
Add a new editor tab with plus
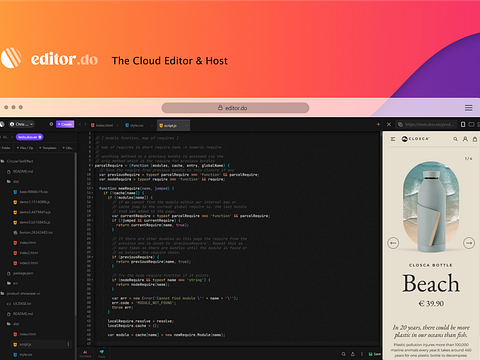[378, 124]
